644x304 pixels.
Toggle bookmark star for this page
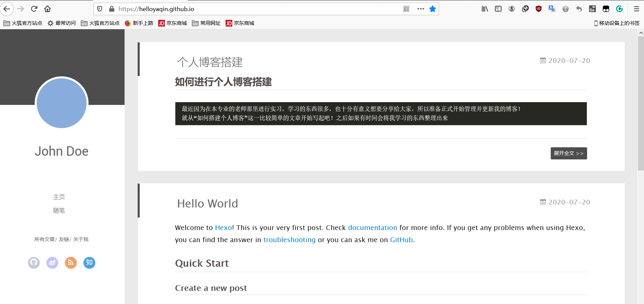click(432, 9)
